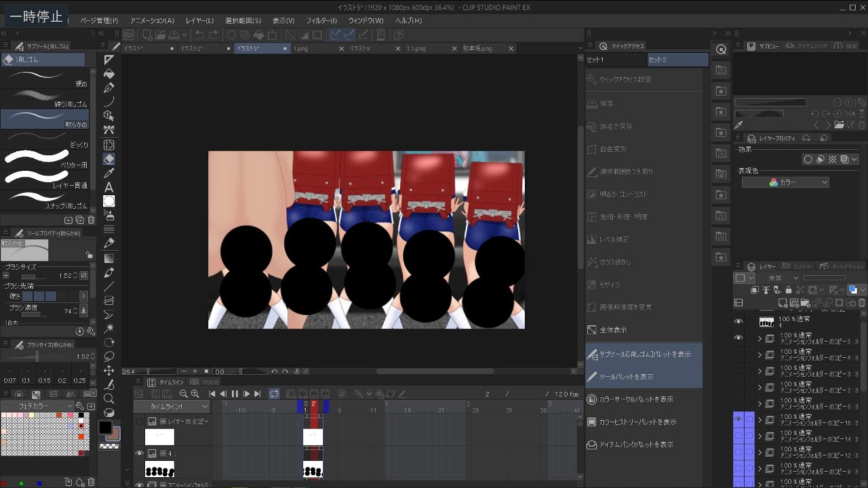
Task: Click the Undo arrow in command bar
Action: pos(199,35)
